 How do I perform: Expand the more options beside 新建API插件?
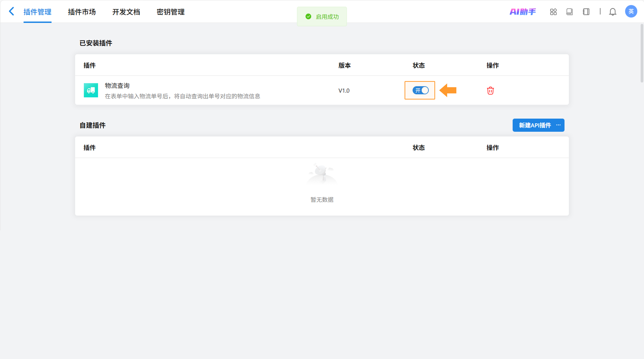click(x=558, y=125)
